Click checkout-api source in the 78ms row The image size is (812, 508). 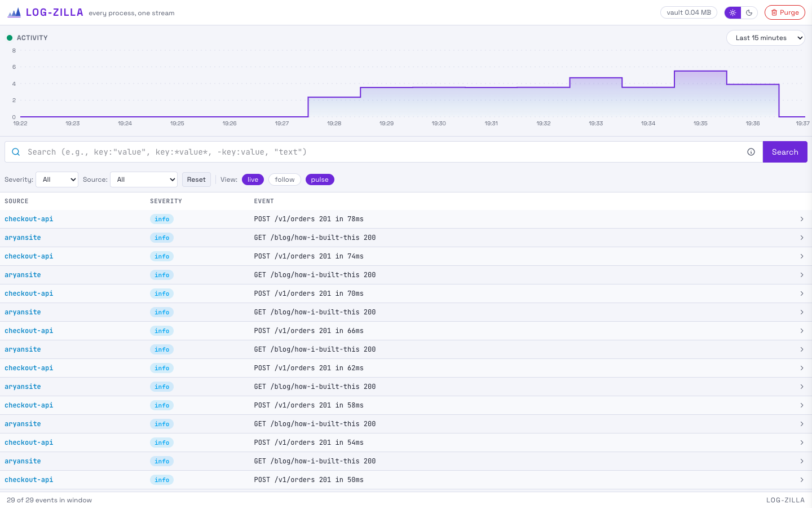tap(29, 219)
